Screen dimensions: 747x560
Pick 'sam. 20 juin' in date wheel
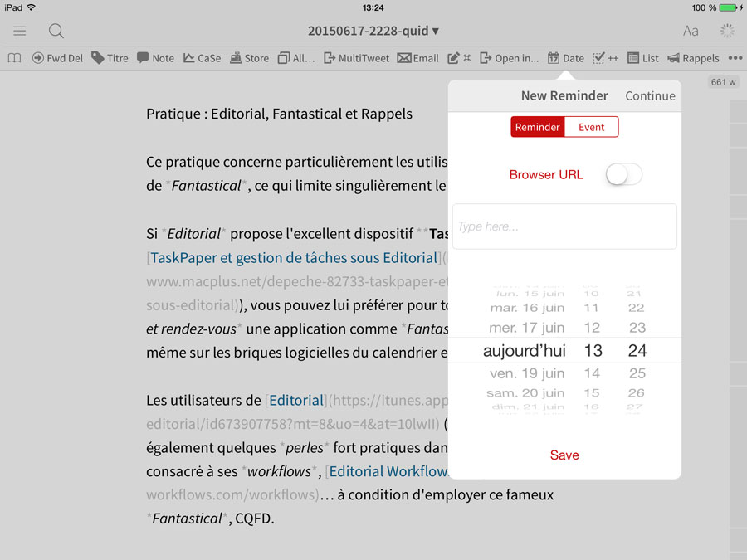click(525, 393)
